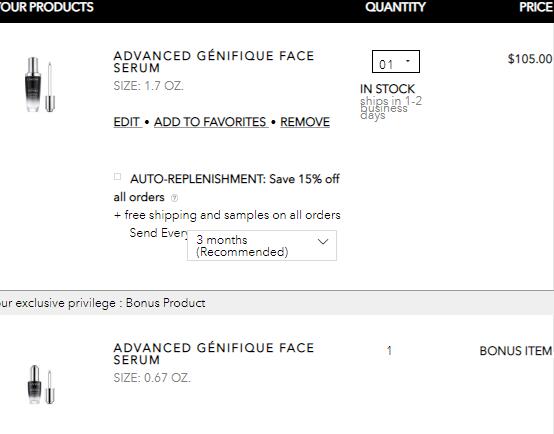Add the serum to favorites
This screenshot has width=554, height=434.
210,122
